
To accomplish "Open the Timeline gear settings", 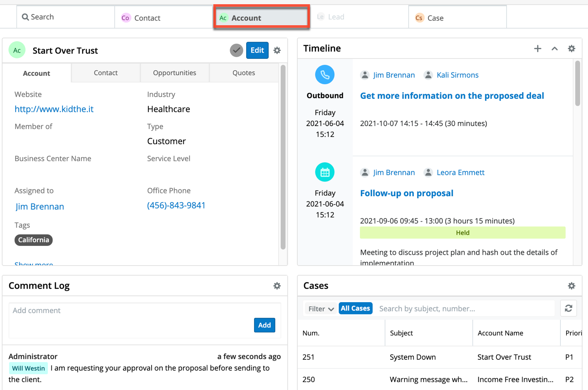I will (571, 49).
